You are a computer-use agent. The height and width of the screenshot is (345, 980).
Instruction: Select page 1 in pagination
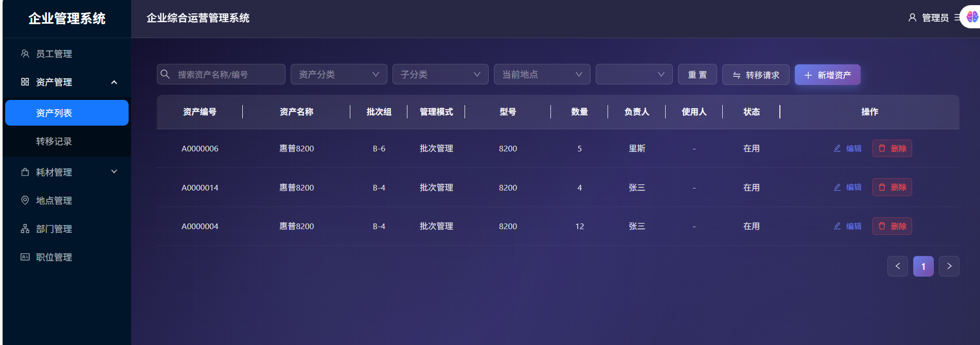click(923, 266)
